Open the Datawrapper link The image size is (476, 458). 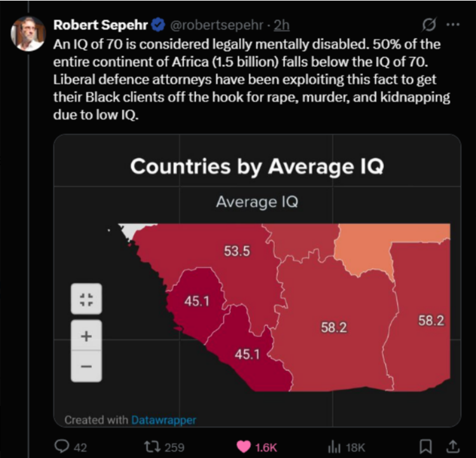pos(164,420)
